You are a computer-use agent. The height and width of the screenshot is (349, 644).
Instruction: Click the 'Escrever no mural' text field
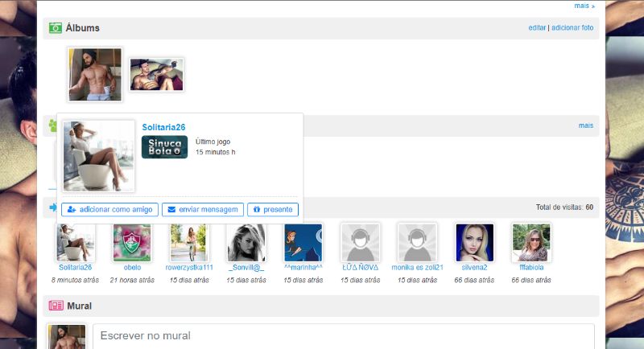343,335
